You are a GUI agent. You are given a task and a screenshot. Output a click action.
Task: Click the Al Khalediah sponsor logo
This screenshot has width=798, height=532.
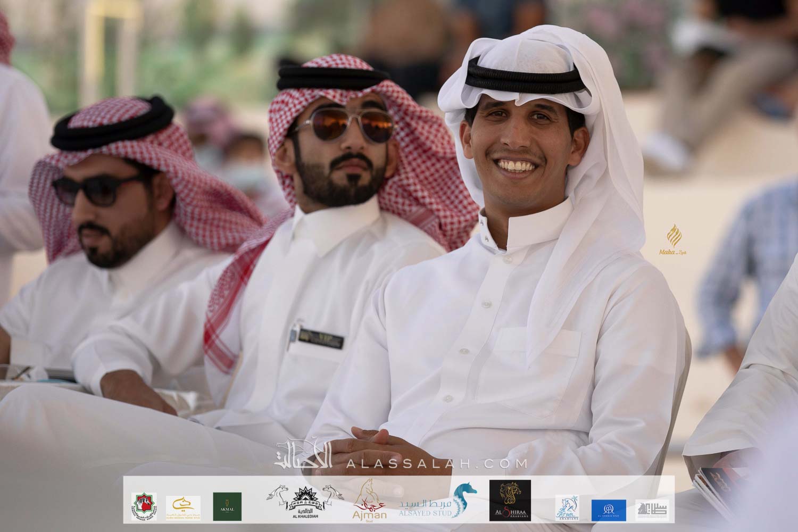click(x=306, y=500)
